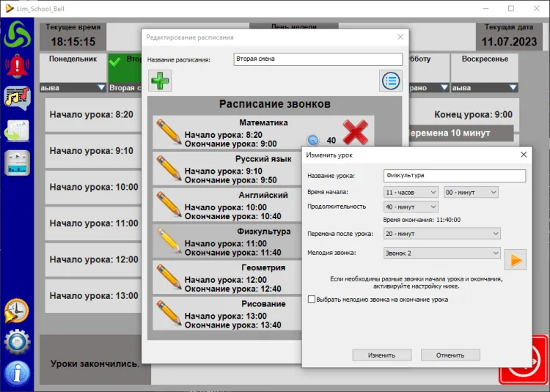
Task: Click the red X delete icon for Математика
Action: tap(355, 133)
